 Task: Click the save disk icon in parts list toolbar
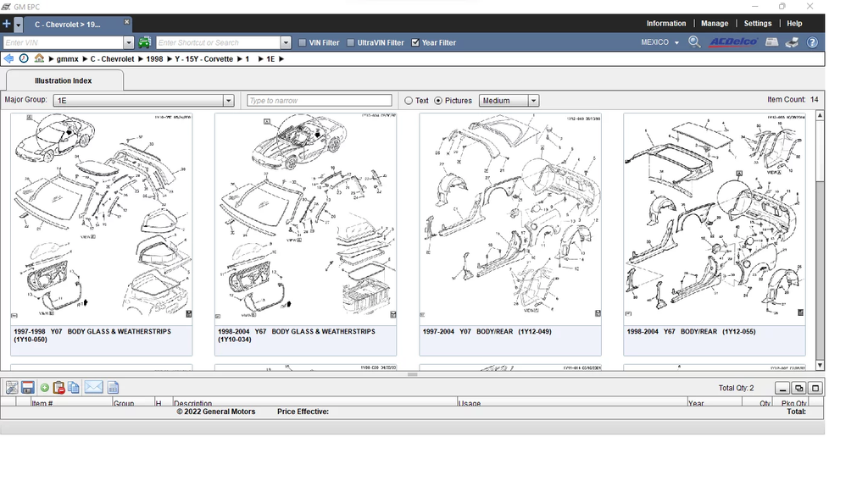pyautogui.click(x=28, y=388)
